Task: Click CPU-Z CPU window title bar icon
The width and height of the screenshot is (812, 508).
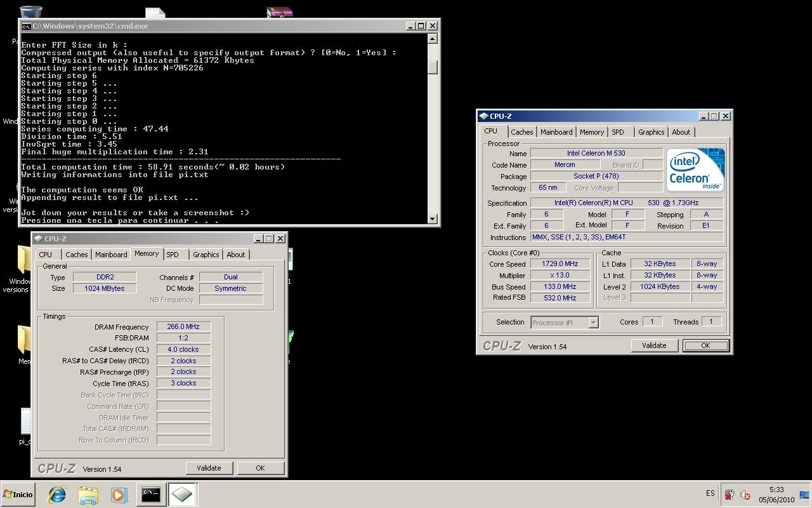Action: point(484,116)
